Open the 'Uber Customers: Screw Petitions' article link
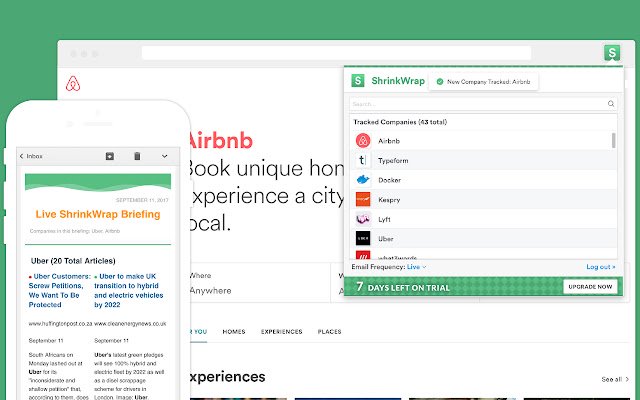 60,291
